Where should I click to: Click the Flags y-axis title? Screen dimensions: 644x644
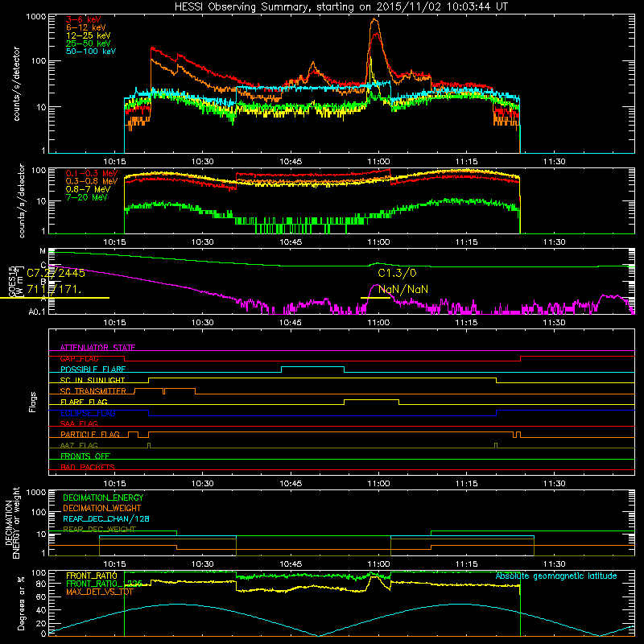pyautogui.click(x=33, y=402)
